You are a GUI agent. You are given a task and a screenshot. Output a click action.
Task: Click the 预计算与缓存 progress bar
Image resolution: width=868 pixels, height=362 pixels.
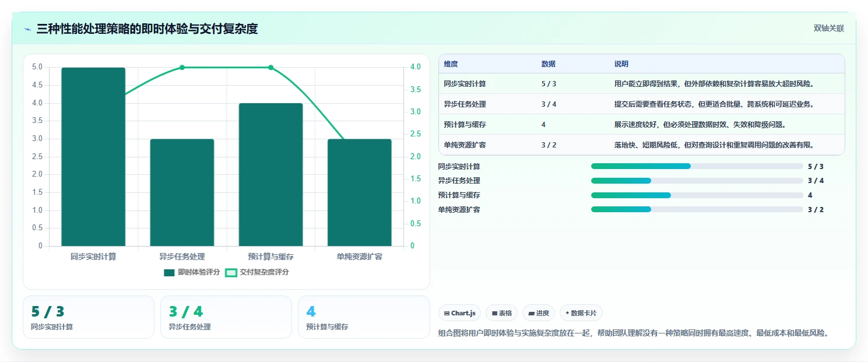pos(697,195)
